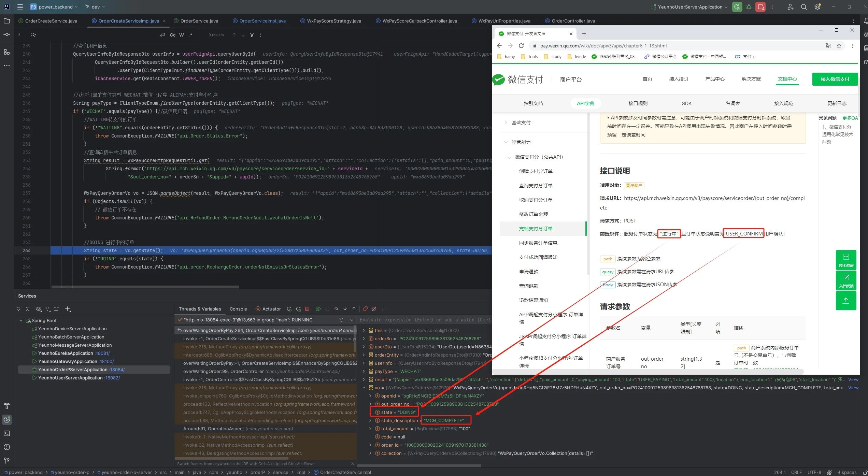Image resolution: width=868 pixels, height=476 pixels.
Task: Expand the orderEntity variable node
Action: (x=364, y=355)
